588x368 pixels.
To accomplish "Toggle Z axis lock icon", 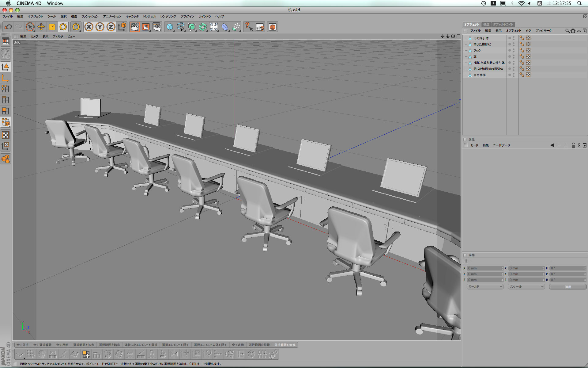I will 111,27.
